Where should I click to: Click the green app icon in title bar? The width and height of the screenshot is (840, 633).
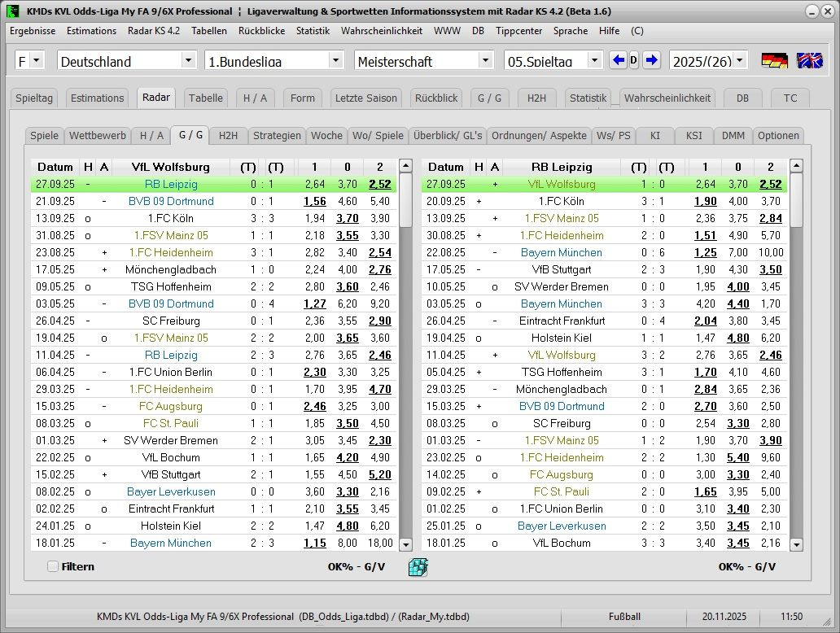pyautogui.click(x=13, y=11)
